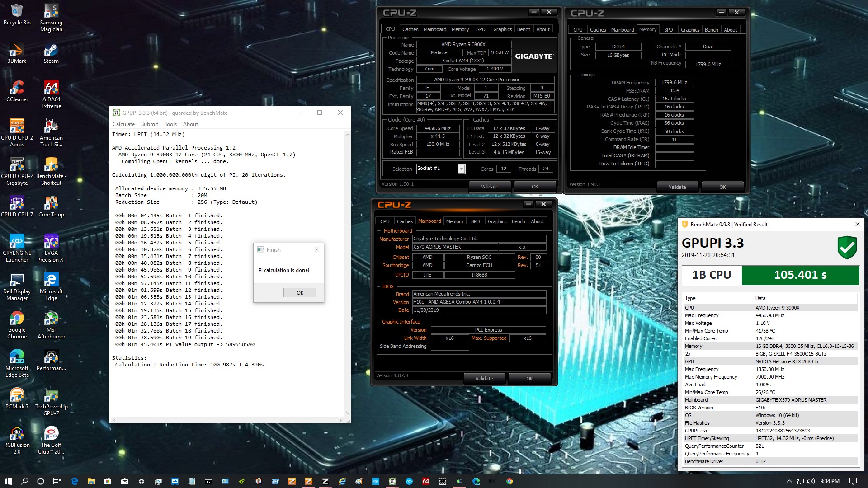
Task: Click the GPUPI pi icon in taskbar
Action: (x=392, y=481)
